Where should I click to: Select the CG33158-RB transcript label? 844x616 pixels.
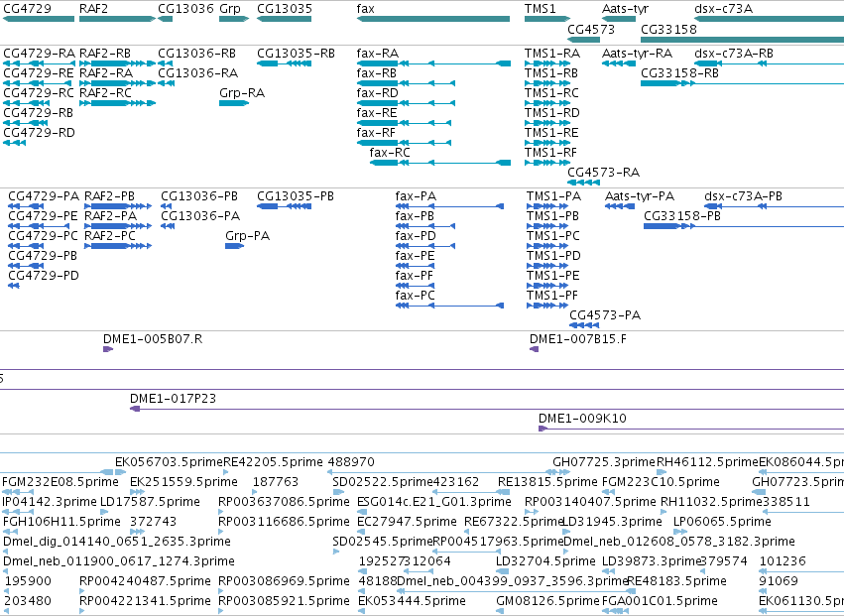(679, 73)
